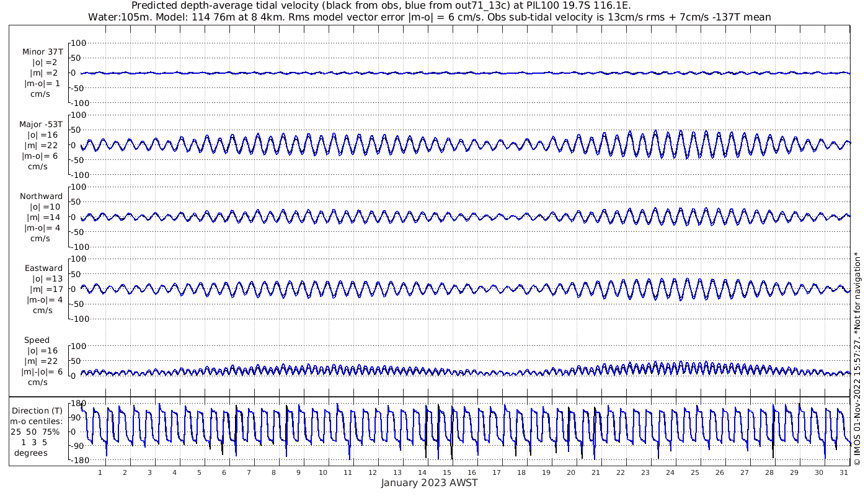Screen dimensions: 868x496
Task: Click day '31' on the date axis
Action: pyautogui.click(x=844, y=472)
